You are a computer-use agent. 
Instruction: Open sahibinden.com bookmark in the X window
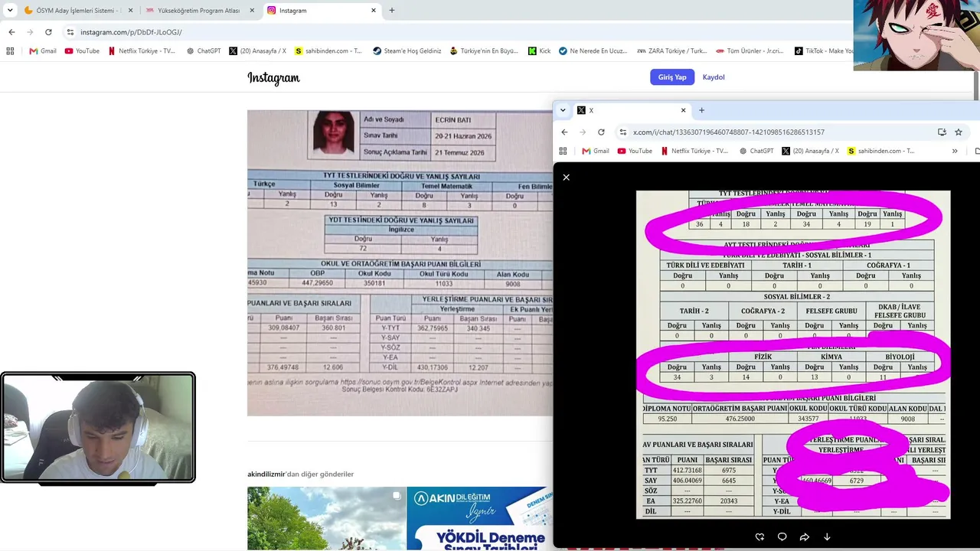880,151
